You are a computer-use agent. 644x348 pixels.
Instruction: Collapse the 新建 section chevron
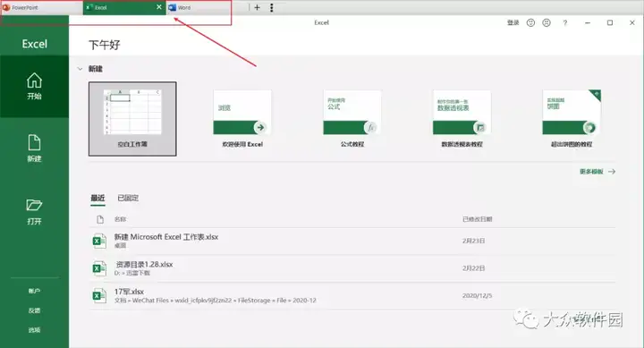click(80, 69)
